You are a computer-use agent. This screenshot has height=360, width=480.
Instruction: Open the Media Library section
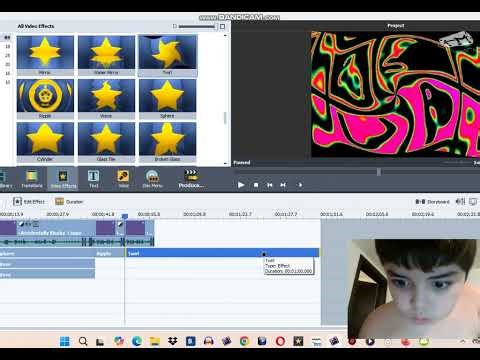click(5, 179)
